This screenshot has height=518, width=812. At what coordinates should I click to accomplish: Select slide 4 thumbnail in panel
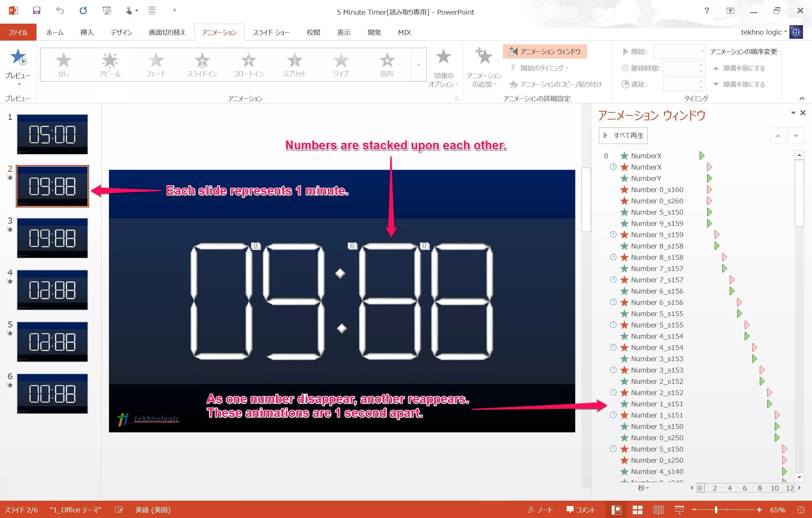click(x=52, y=289)
